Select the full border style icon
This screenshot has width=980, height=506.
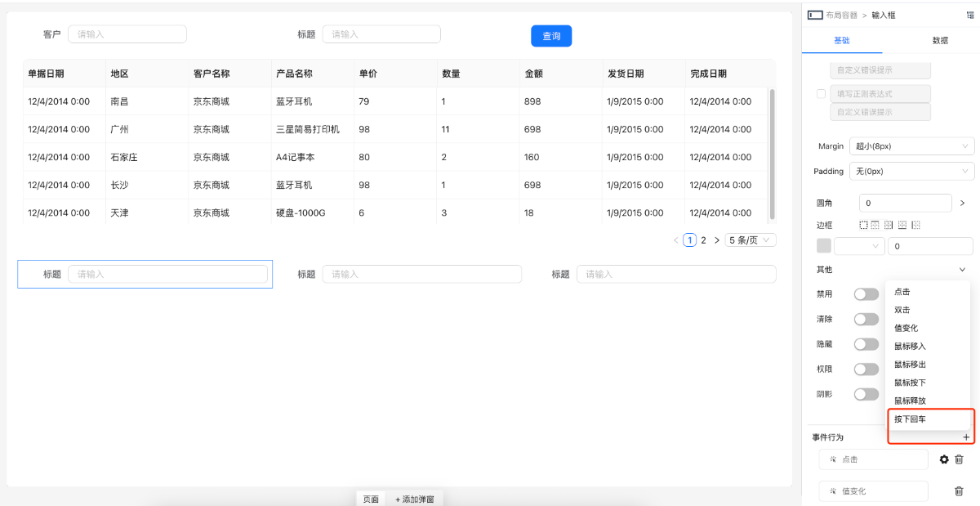point(863,225)
